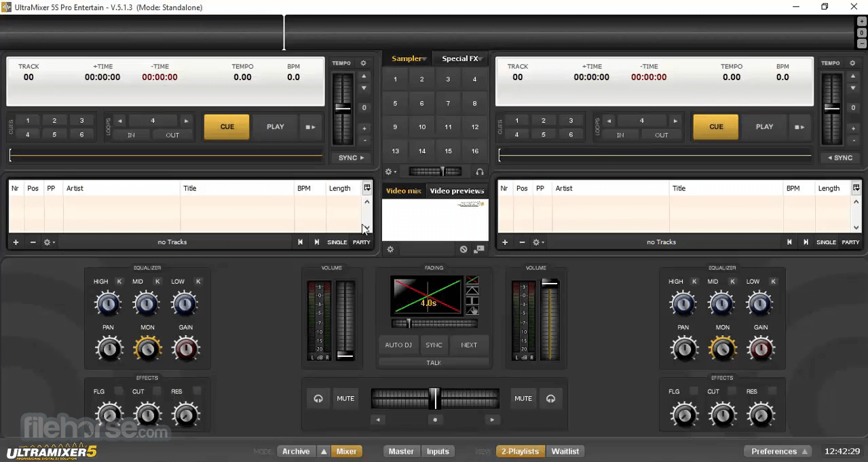Select Archive mode
Screen dimensions: 868x462
click(296, 451)
